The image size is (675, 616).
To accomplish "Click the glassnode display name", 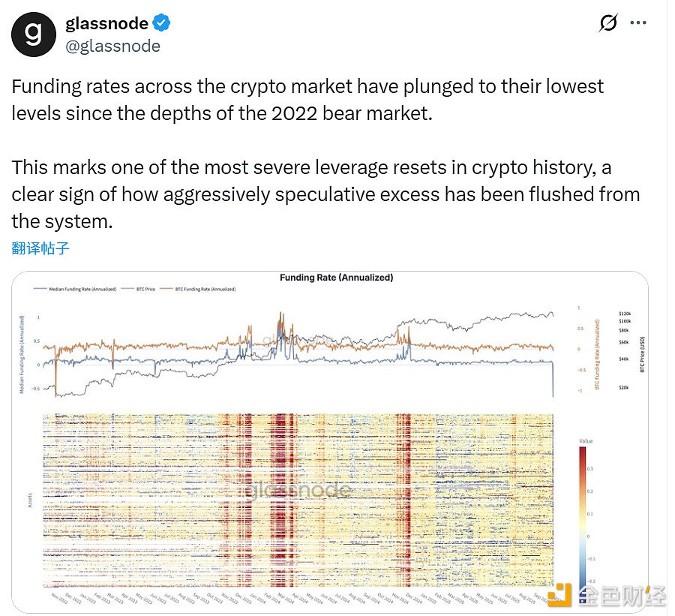I will pos(107,23).
